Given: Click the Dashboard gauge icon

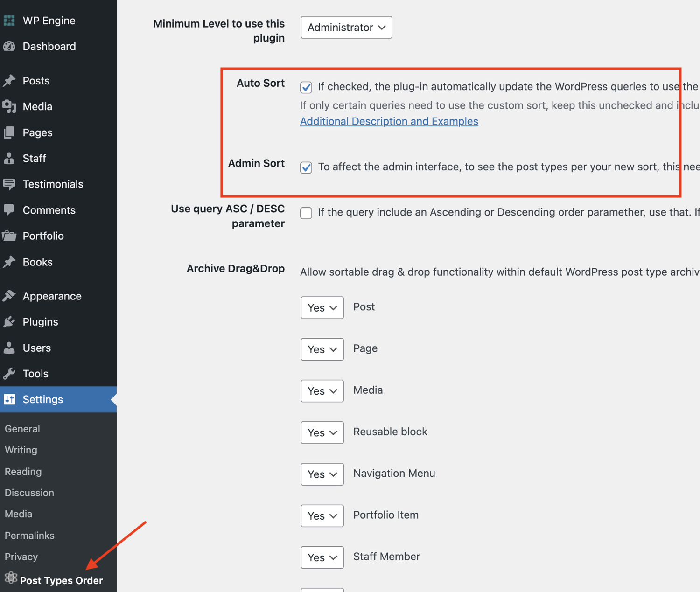Looking at the screenshot, I should [x=9, y=46].
